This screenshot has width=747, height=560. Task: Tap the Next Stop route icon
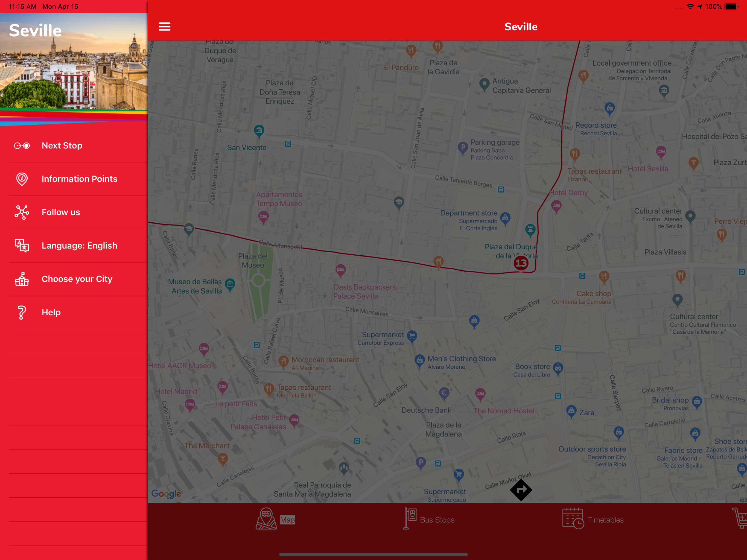[x=22, y=145]
